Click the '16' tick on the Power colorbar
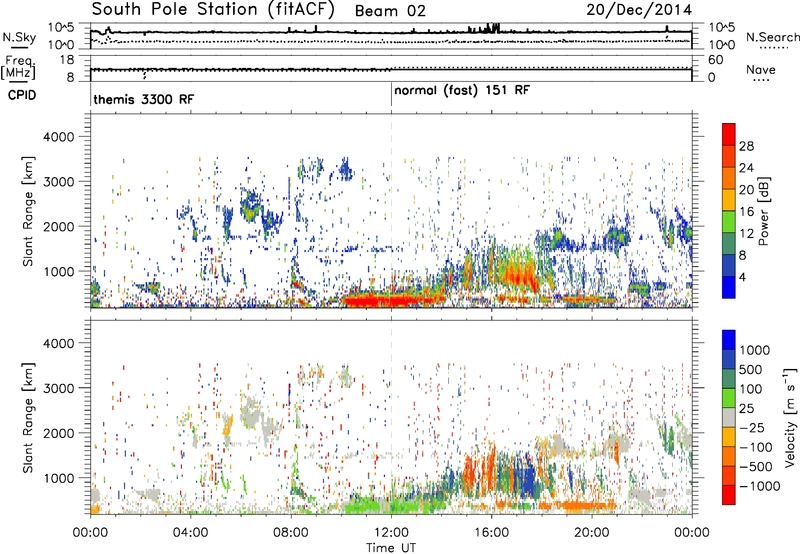Screen dimensions: 800x554 (746, 212)
